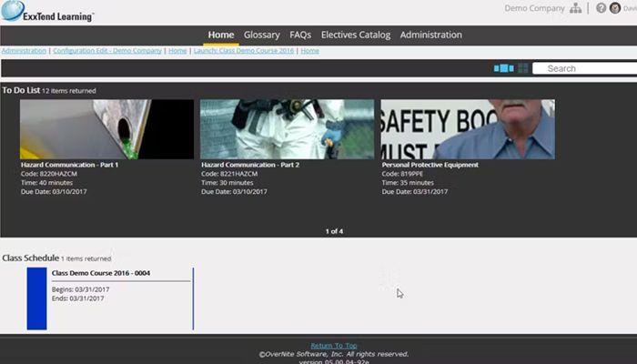This screenshot has height=364, width=637.
Task: Open Configuration Edit - Demo Company breadcrumb
Action: 106,51
